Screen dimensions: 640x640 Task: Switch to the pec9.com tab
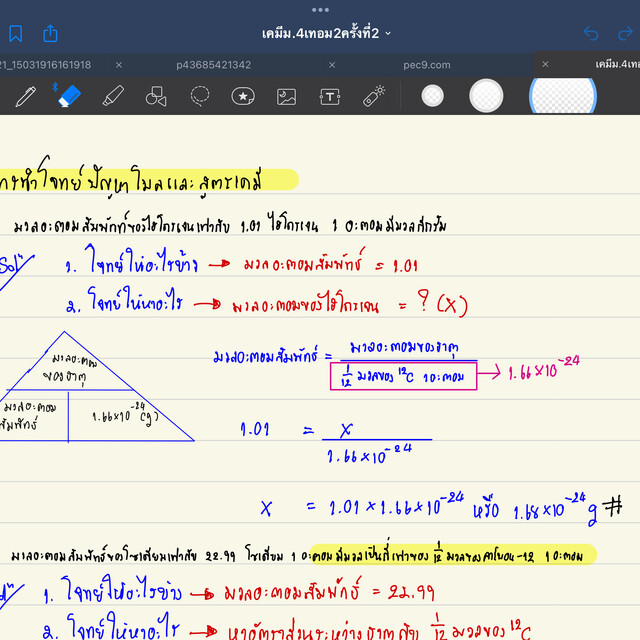427,65
